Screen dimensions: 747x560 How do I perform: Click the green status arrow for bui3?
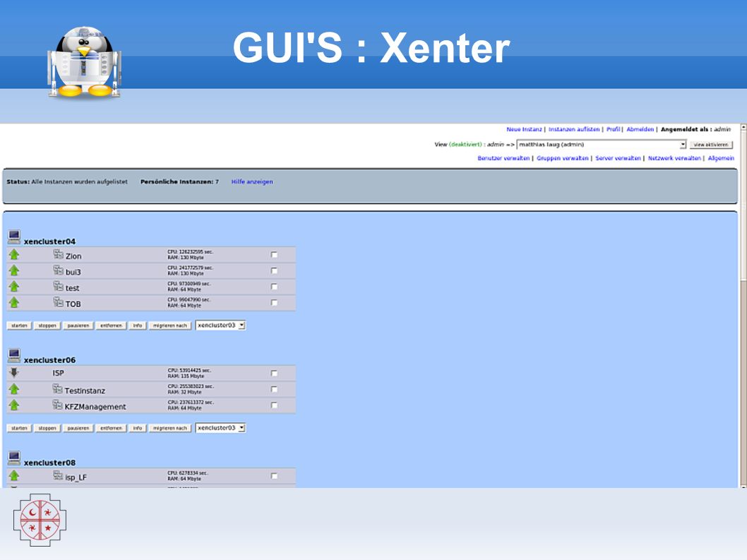(14, 270)
